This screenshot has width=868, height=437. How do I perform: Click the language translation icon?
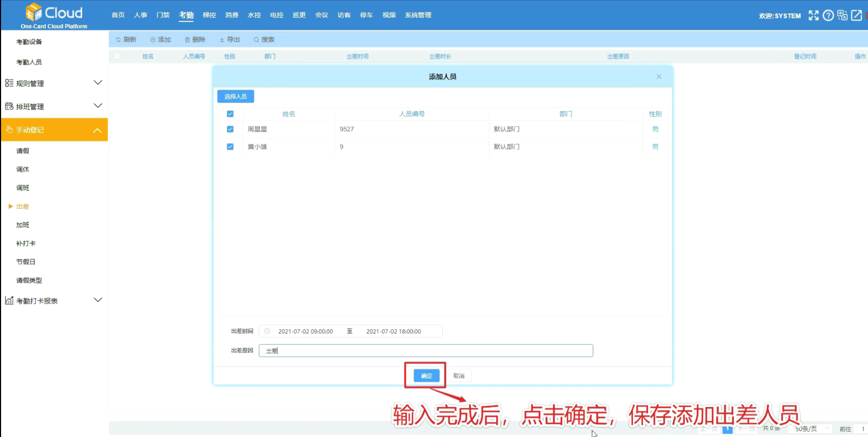842,15
